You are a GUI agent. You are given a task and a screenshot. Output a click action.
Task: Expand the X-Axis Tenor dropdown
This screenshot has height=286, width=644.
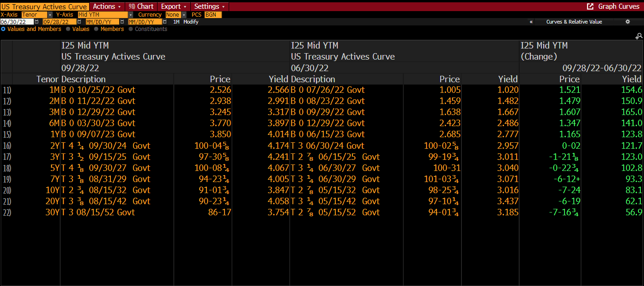(x=50, y=15)
